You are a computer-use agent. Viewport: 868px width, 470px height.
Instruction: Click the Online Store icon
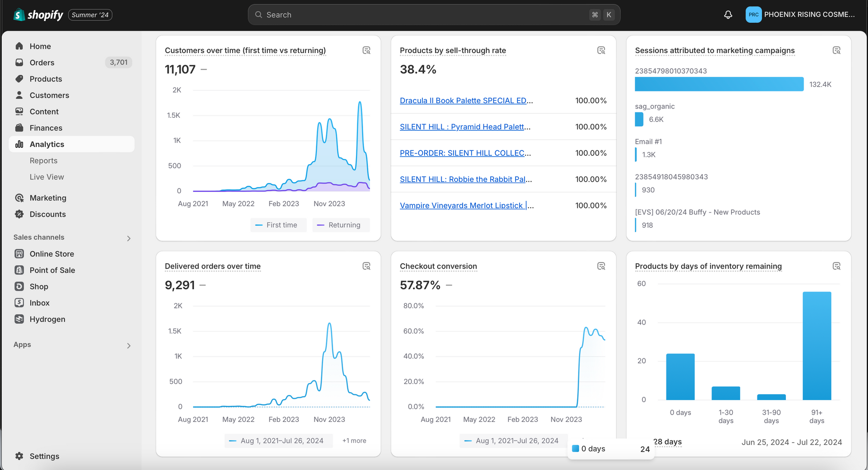(19, 254)
